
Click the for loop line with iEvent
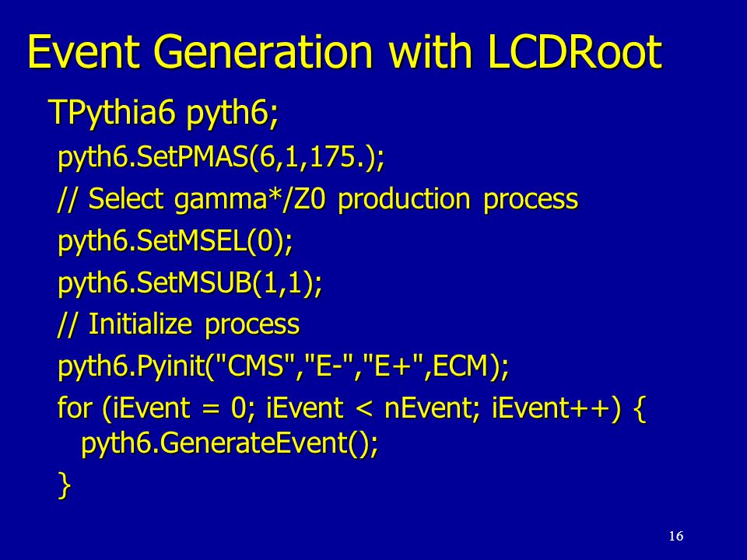[x=351, y=408]
